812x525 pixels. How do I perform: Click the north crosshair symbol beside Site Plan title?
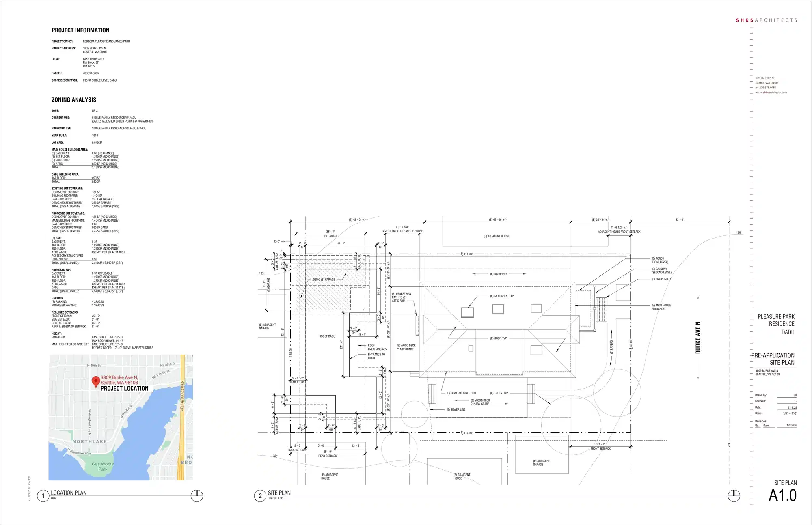pyautogui.click(x=734, y=496)
